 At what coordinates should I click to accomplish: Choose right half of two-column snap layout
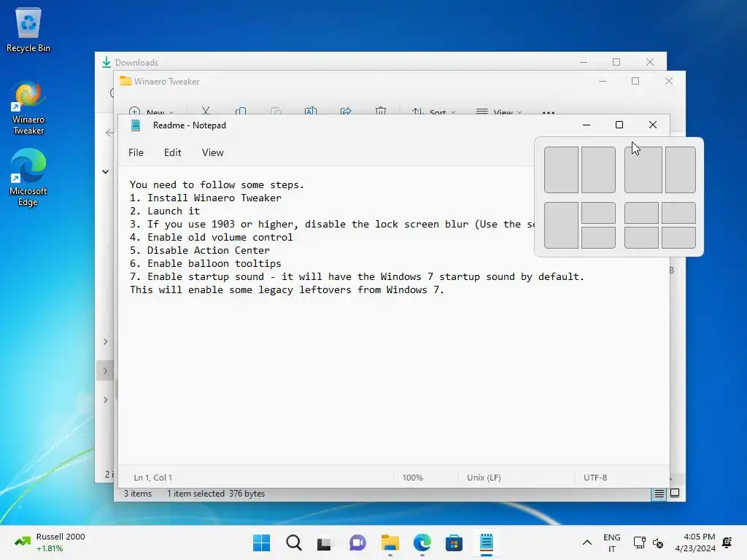598,170
